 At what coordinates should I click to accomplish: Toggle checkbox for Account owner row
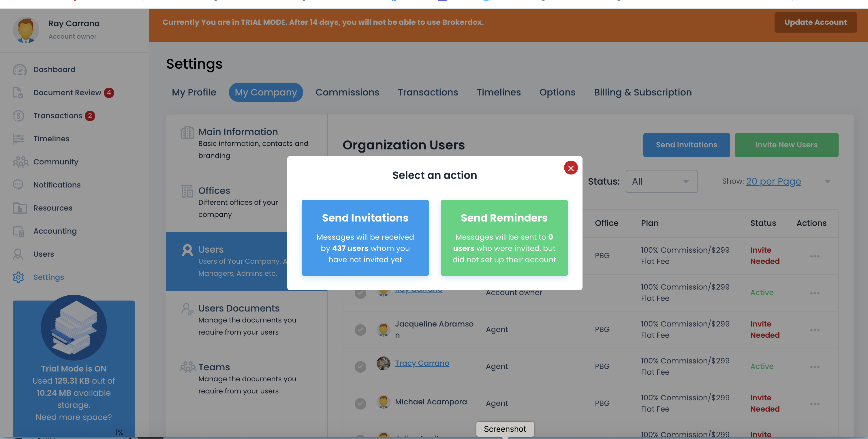(x=360, y=293)
